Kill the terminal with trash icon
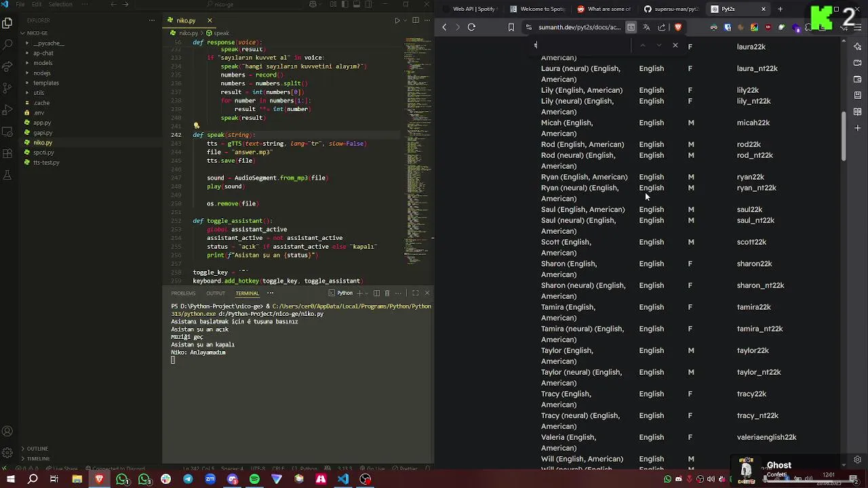This screenshot has width=868, height=488. pos(387,293)
